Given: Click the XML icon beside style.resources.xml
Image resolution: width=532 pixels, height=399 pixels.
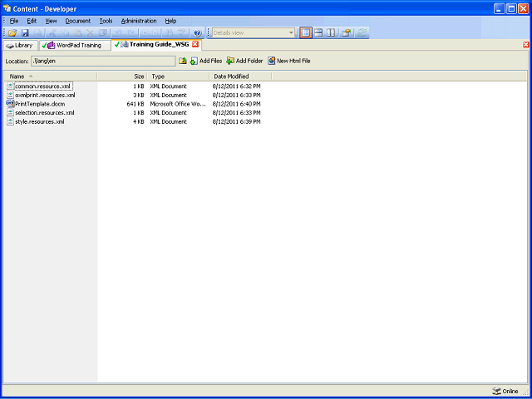Looking at the screenshot, I should point(10,121).
